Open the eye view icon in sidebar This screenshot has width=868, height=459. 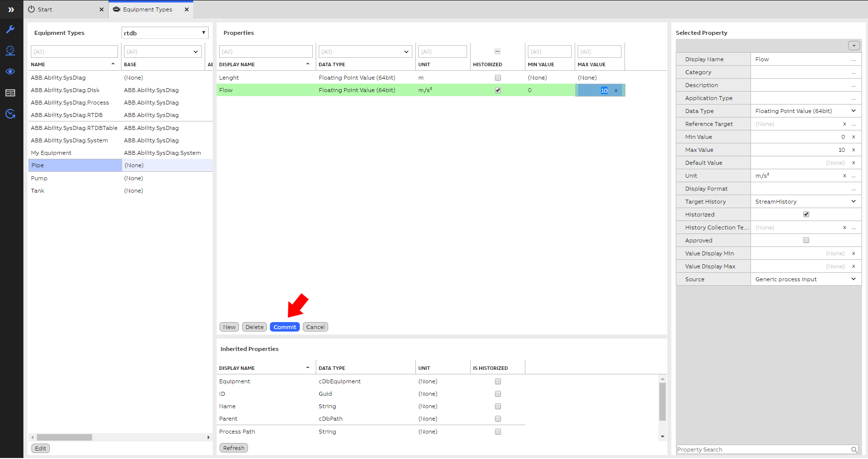click(10, 72)
